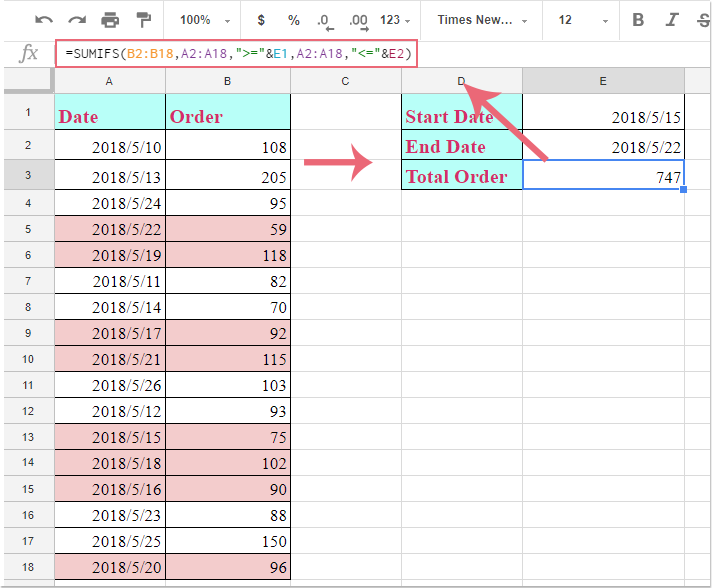Open the 100% zoom dropdown

(x=203, y=20)
